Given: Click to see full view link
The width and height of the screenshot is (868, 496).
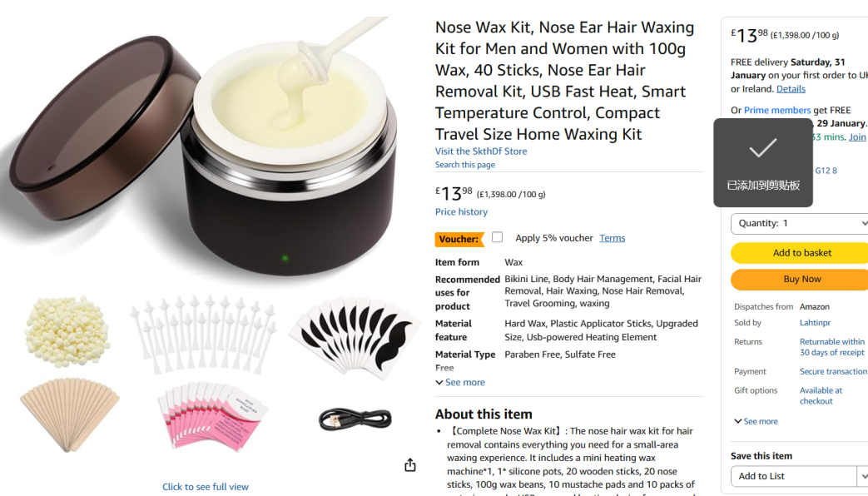Looking at the screenshot, I should 206,487.
